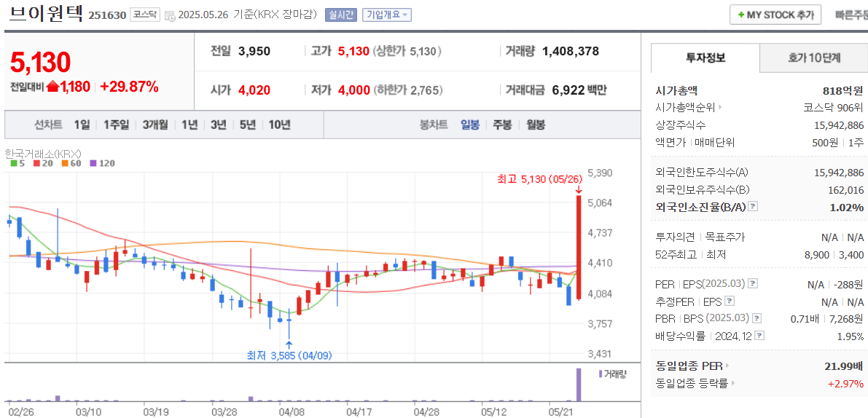
Task: Select the 일봉 candle chart
Action: [471, 125]
